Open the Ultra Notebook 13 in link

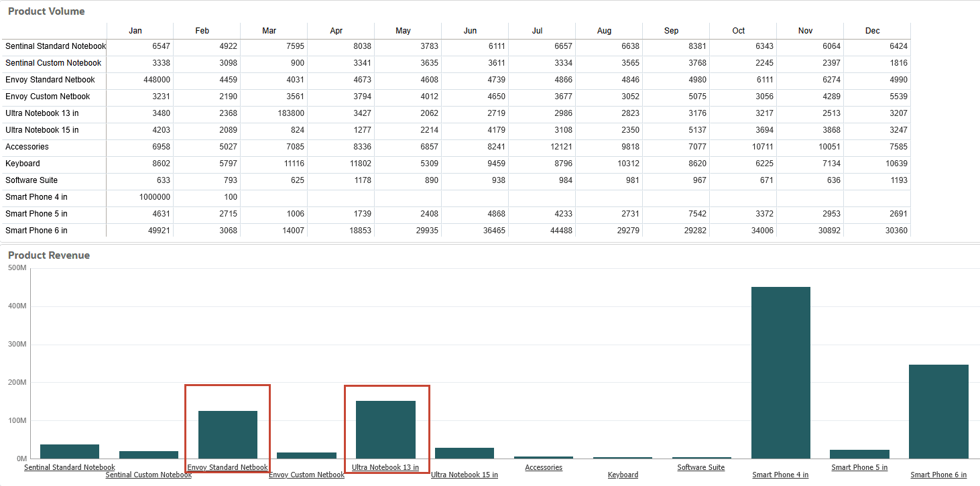pyautogui.click(x=387, y=467)
